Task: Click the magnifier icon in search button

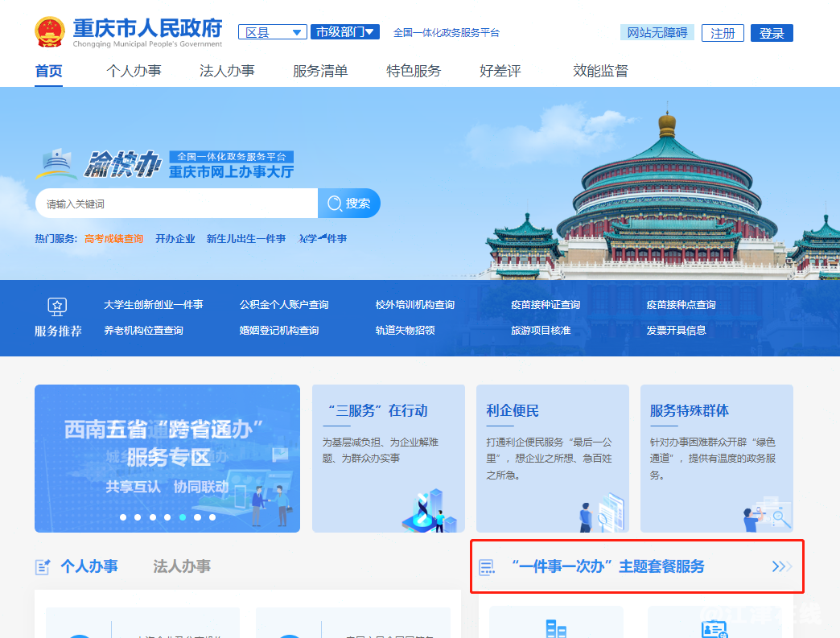Action: pos(334,204)
